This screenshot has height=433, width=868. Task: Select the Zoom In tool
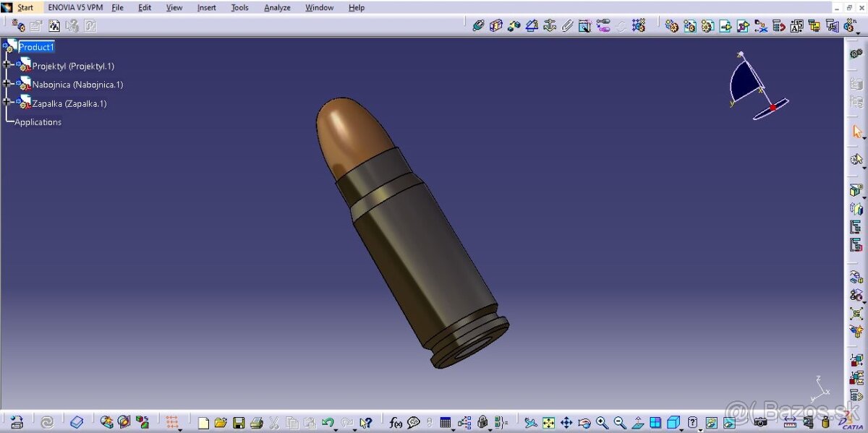click(601, 422)
